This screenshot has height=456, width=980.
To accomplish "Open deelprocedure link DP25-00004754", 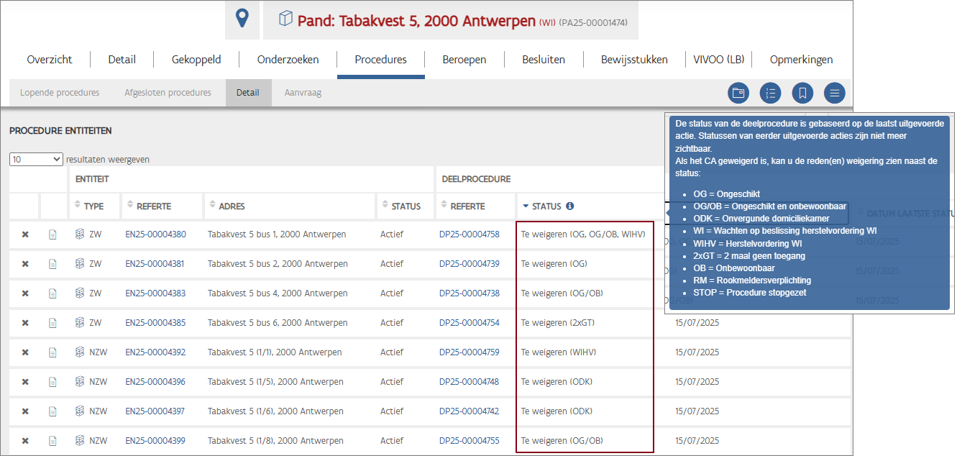I will tap(469, 323).
